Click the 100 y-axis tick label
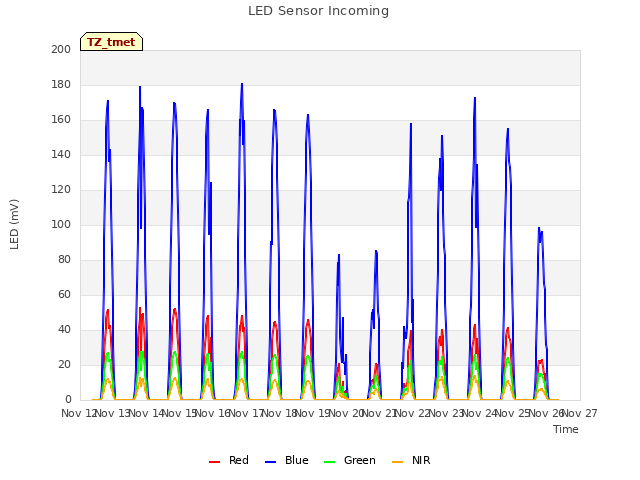This screenshot has height=480, width=640. (x=61, y=224)
